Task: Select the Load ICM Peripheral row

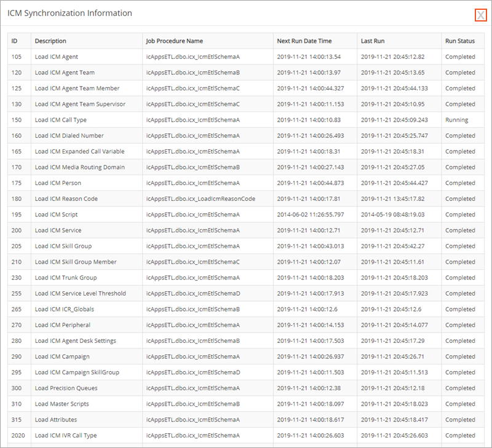Action: point(246,325)
